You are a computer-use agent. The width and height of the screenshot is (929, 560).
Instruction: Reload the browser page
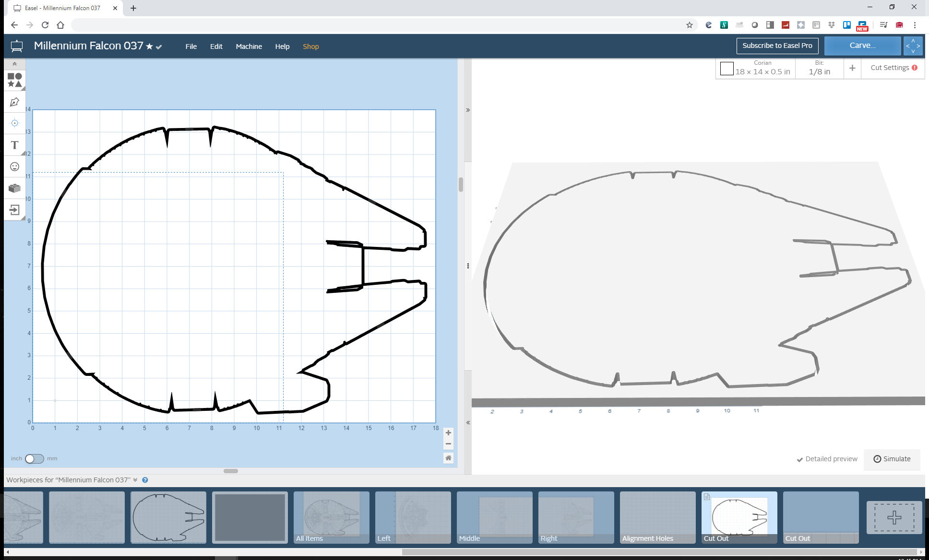(45, 25)
